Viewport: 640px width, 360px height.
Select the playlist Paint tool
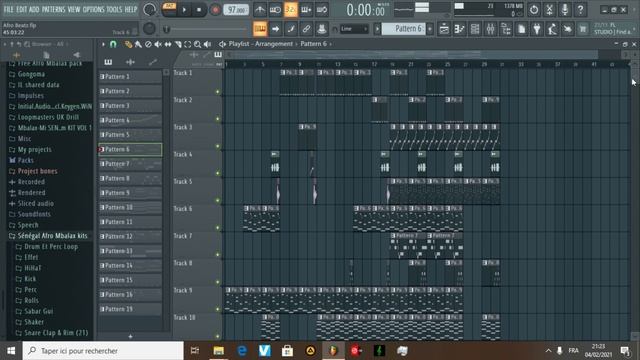(138, 44)
